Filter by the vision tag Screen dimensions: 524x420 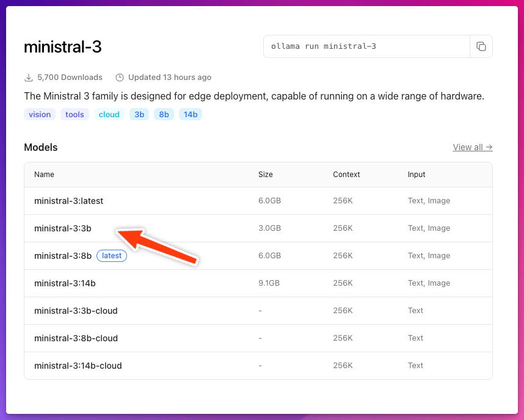pyautogui.click(x=40, y=114)
